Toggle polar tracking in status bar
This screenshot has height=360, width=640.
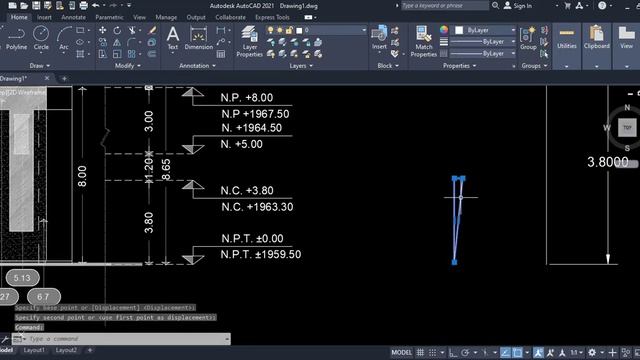[465, 352]
